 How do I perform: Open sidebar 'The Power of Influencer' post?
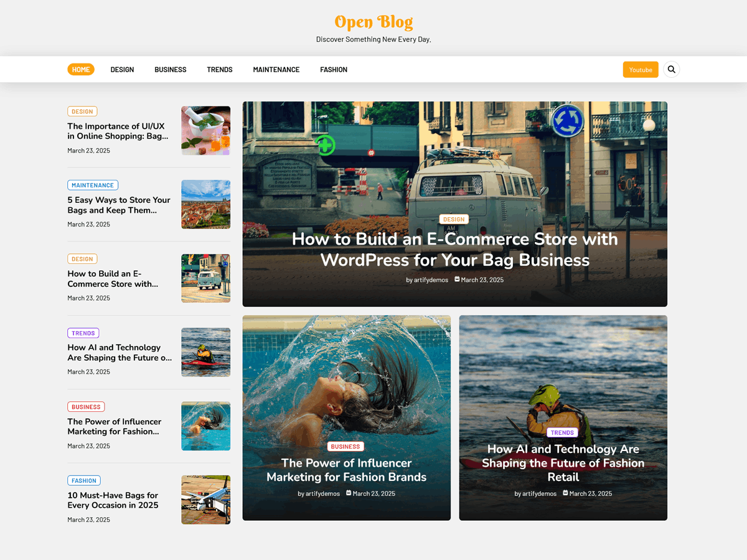pos(115,427)
